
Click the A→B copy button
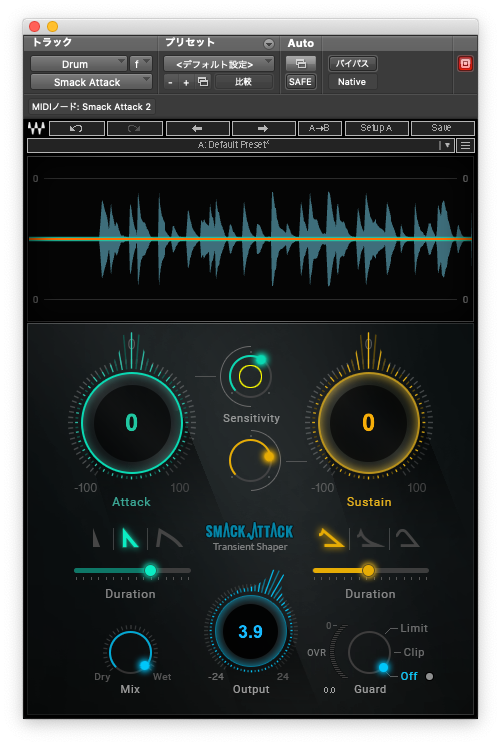click(319, 128)
